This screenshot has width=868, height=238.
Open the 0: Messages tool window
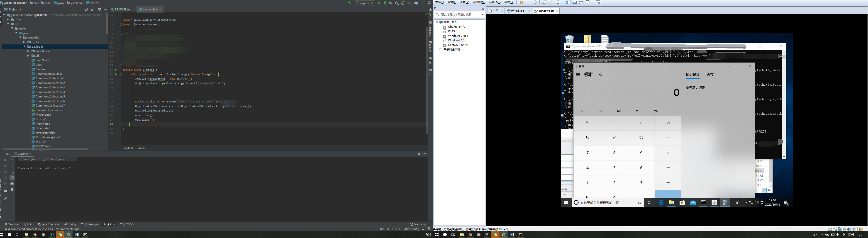pos(90,224)
